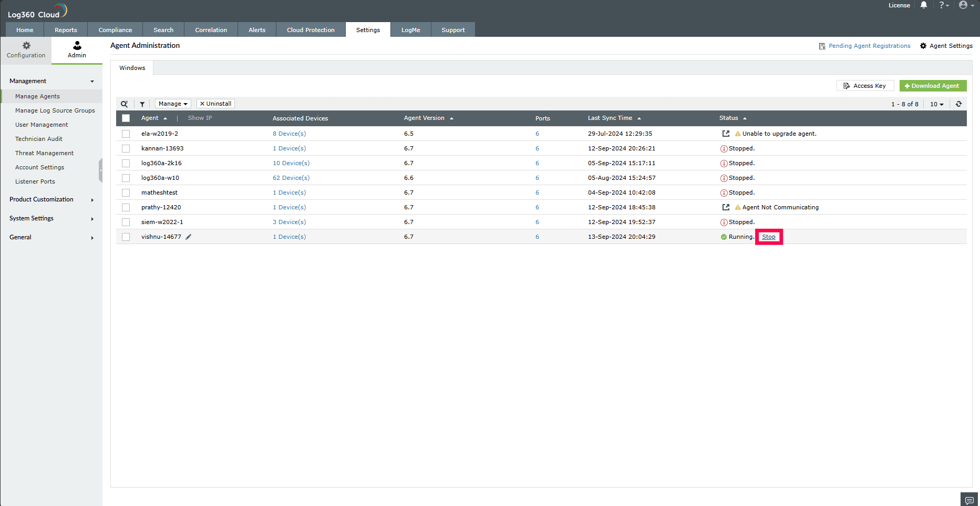This screenshot has height=506, width=980.
Task: Open Threat Management page
Action: point(45,153)
